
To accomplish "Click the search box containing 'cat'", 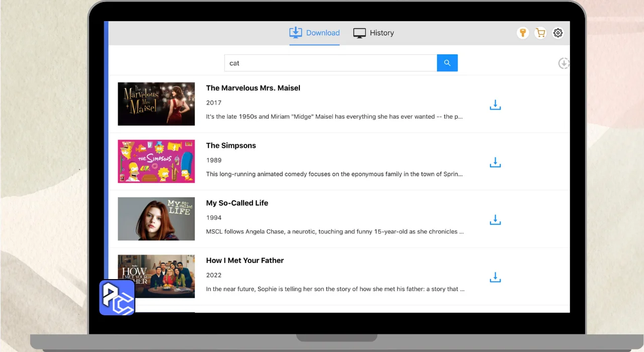I will click(331, 63).
